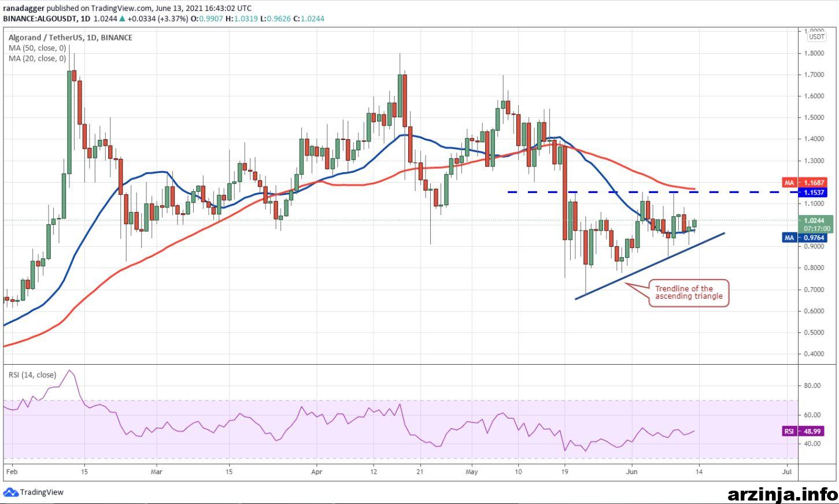This screenshot has width=839, height=504.
Task: Click the Feb date axis label
Action: (x=11, y=472)
